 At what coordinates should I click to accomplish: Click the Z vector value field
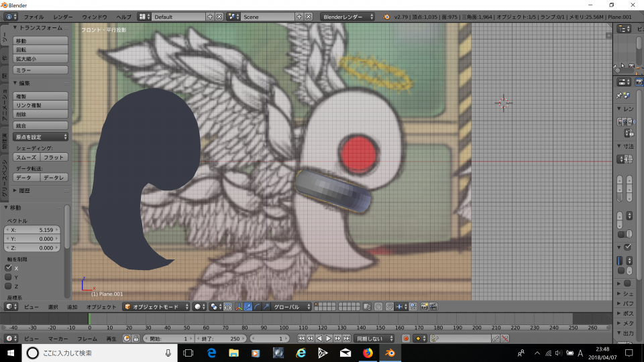pos(32,248)
